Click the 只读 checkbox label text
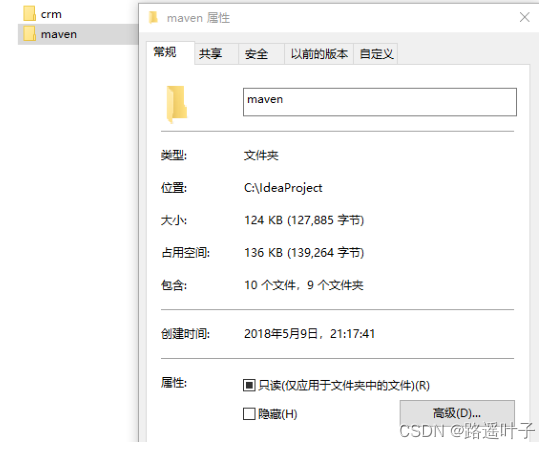Image resolution: width=551 pixels, height=449 pixels. 344,385
